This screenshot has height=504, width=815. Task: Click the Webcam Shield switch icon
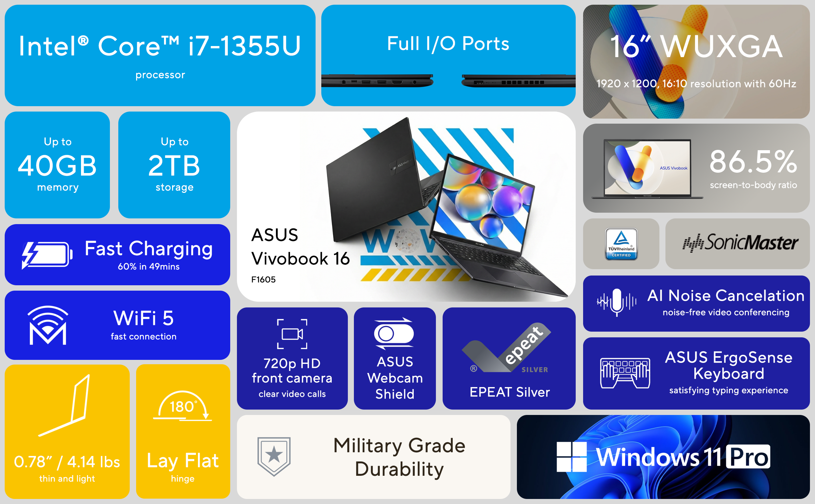pos(394,333)
